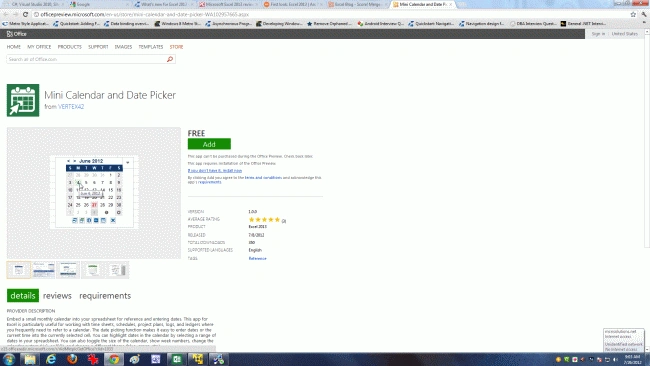Viewport: 650px width, 366px height.
Task: Open the Chrome wrench menu
Action: [x=644, y=14]
